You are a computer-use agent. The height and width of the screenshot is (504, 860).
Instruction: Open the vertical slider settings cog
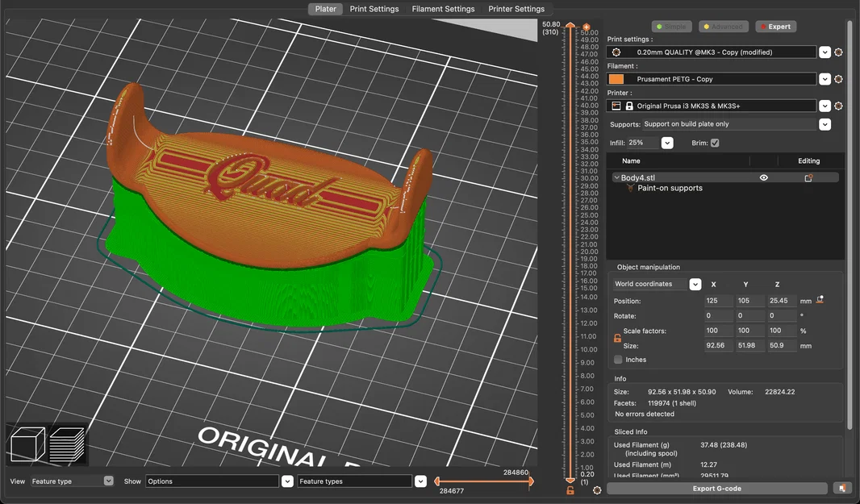597,490
